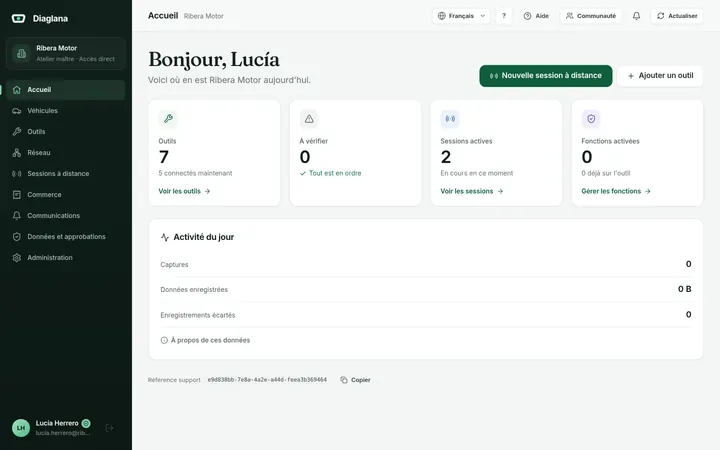Viewport: 720px width, 450px height.
Task: Follow the Voir les outils link
Action: [x=184, y=191]
